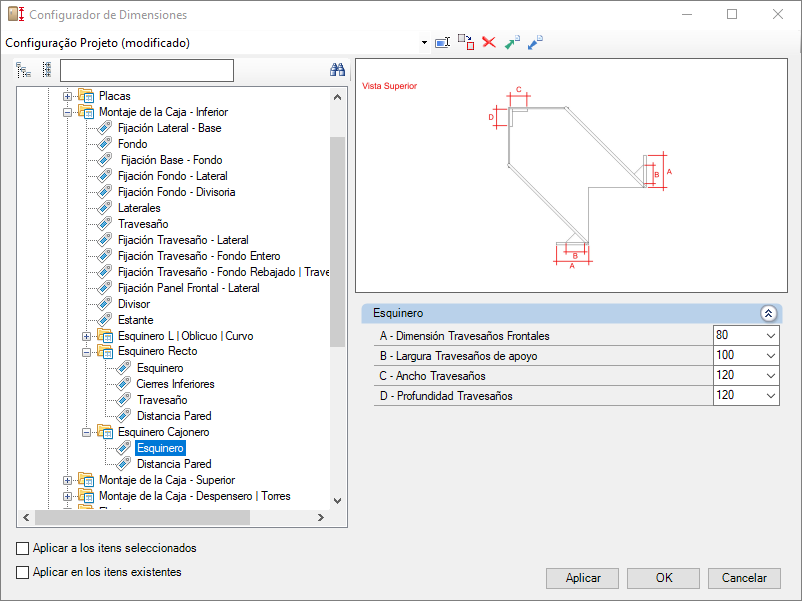The width and height of the screenshot is (802, 601).
Task: Click the rename configuration icon in the toolbar
Action: pyautogui.click(x=442, y=42)
